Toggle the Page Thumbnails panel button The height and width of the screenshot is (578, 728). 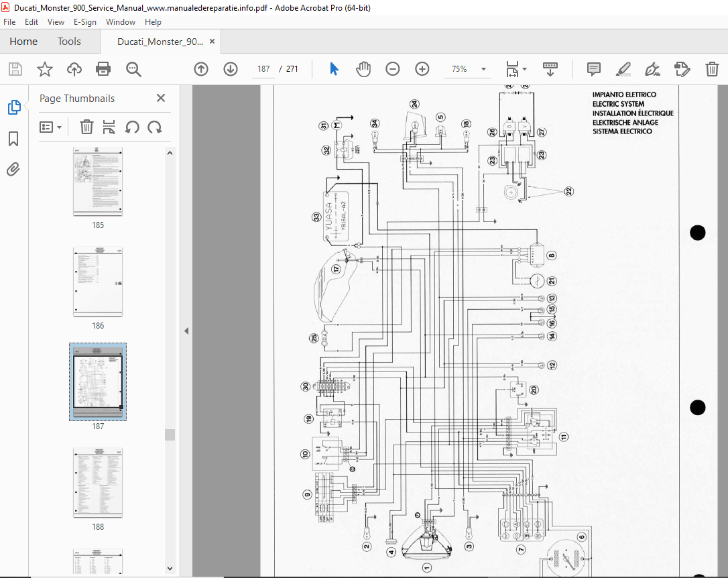pyautogui.click(x=13, y=107)
